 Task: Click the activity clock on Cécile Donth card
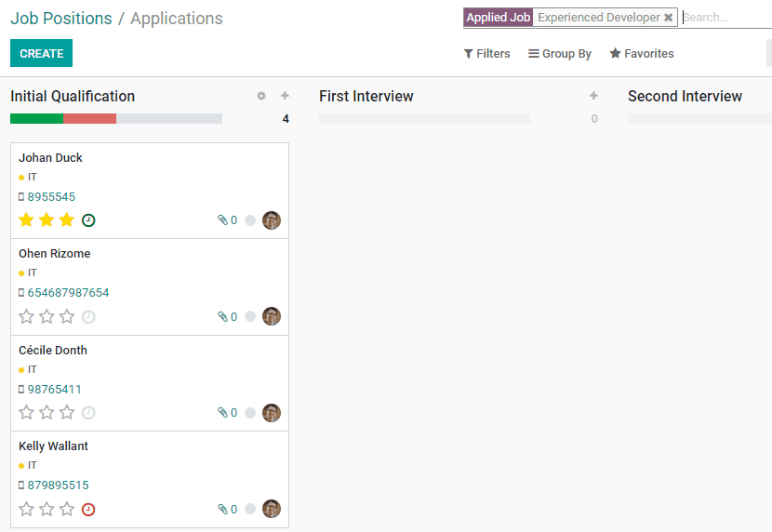point(88,413)
